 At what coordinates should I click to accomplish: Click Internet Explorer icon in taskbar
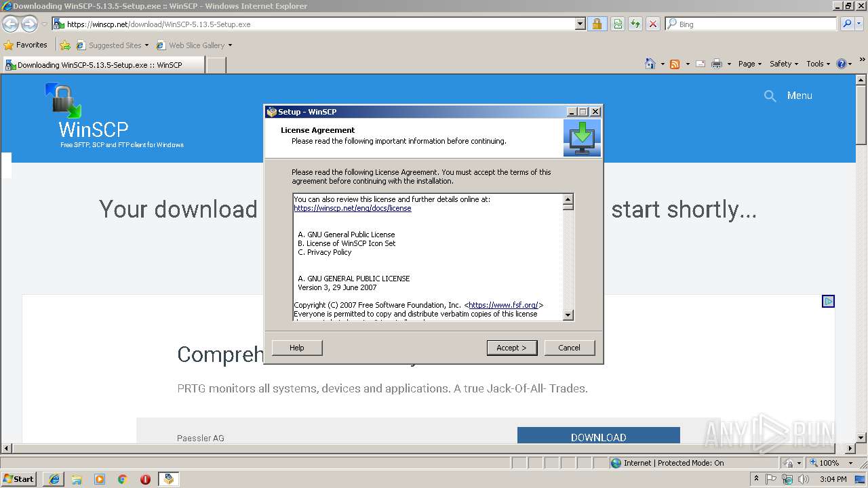pos(54,479)
